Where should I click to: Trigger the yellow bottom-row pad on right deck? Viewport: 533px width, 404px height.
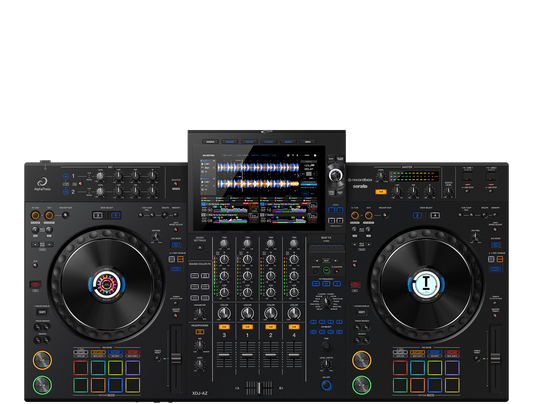point(452,385)
